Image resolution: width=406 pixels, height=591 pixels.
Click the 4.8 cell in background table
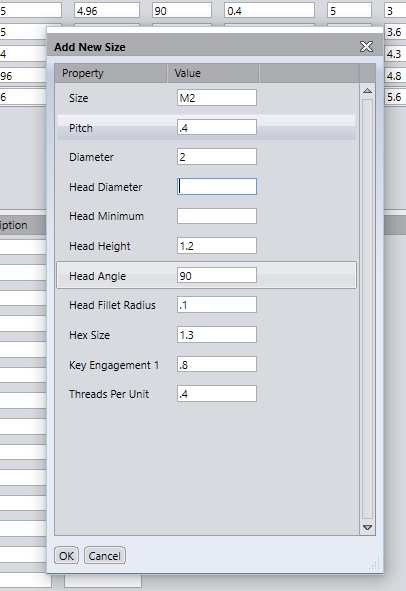point(395,76)
